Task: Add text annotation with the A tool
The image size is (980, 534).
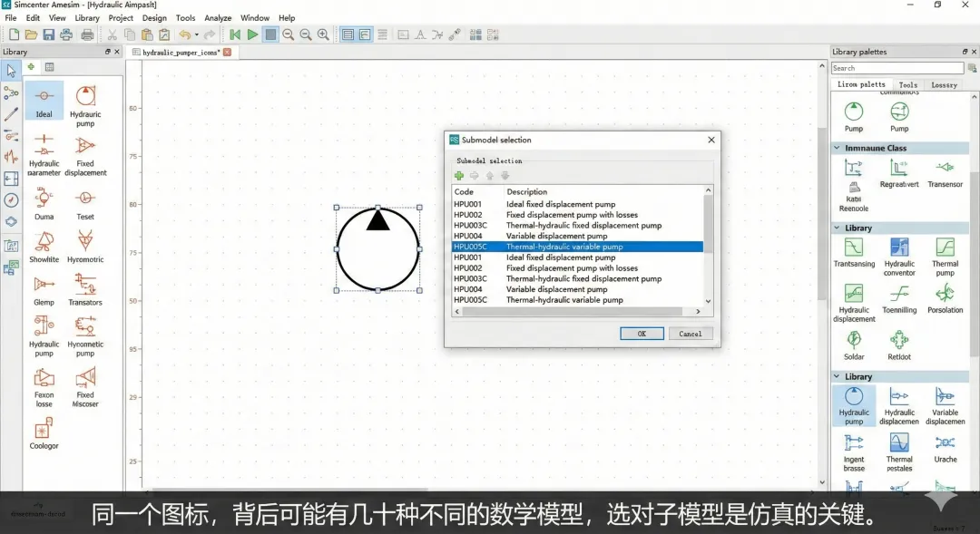Action: [x=421, y=35]
